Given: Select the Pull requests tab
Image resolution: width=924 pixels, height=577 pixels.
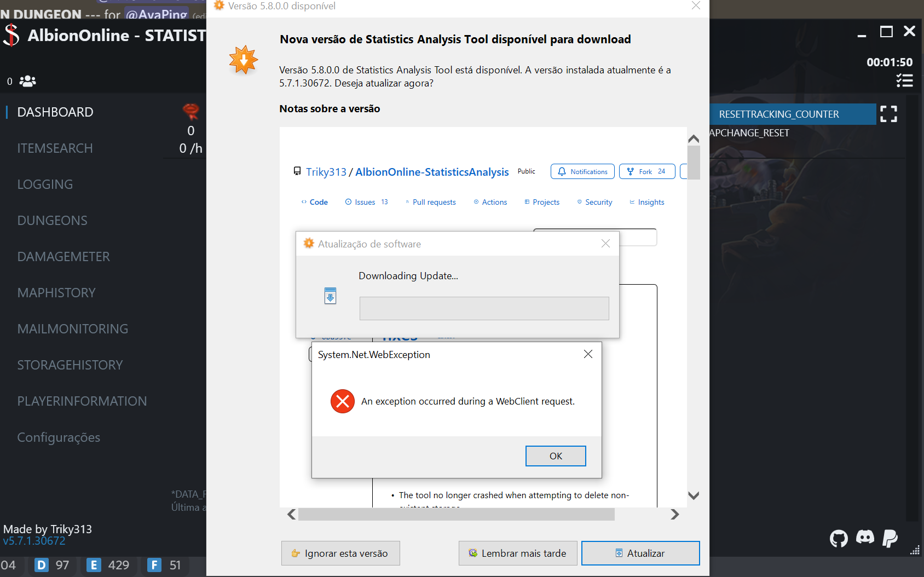Looking at the screenshot, I should pyautogui.click(x=430, y=202).
